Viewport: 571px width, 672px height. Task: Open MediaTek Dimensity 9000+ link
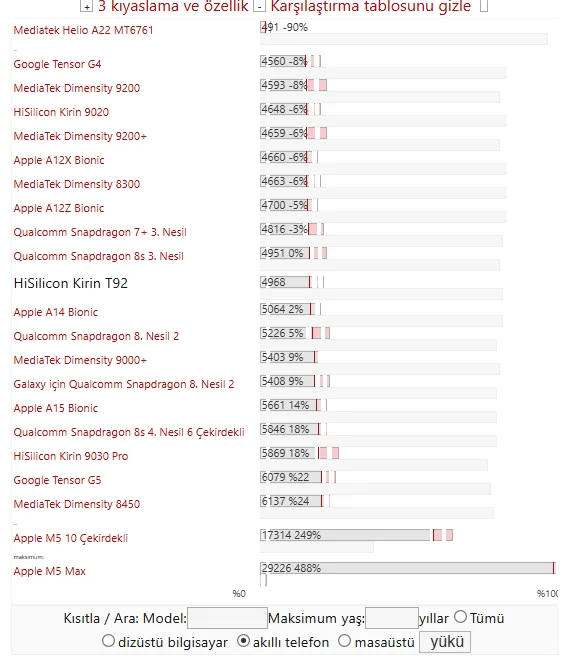coord(80,360)
